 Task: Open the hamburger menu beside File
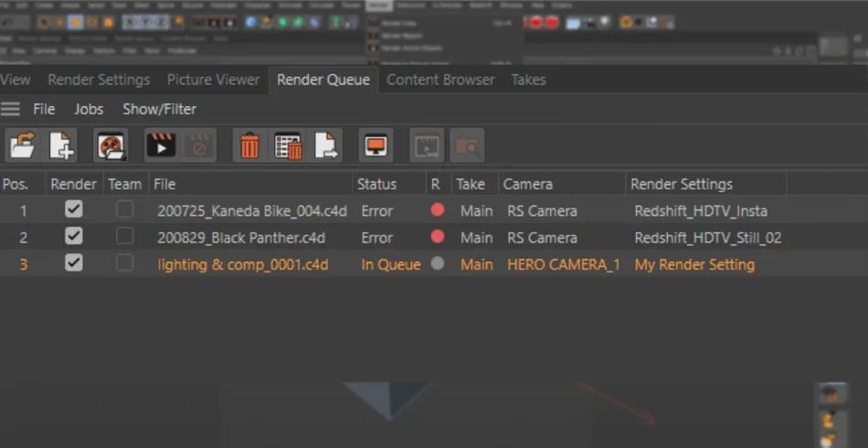coord(11,109)
